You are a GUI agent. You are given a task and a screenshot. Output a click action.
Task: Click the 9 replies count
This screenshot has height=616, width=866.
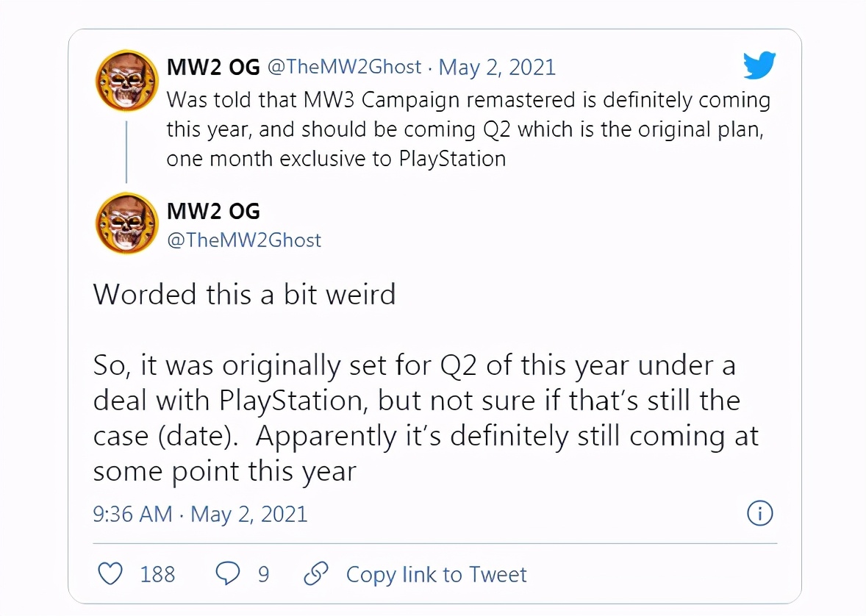[262, 574]
